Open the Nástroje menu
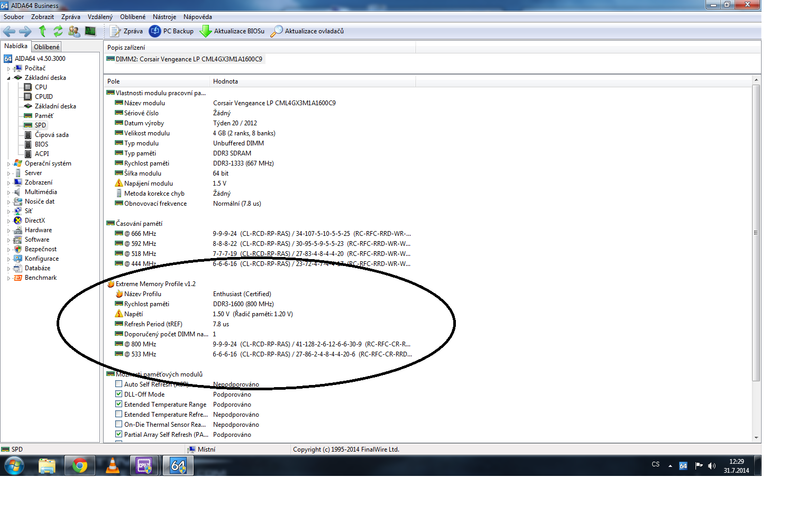 pyautogui.click(x=164, y=17)
